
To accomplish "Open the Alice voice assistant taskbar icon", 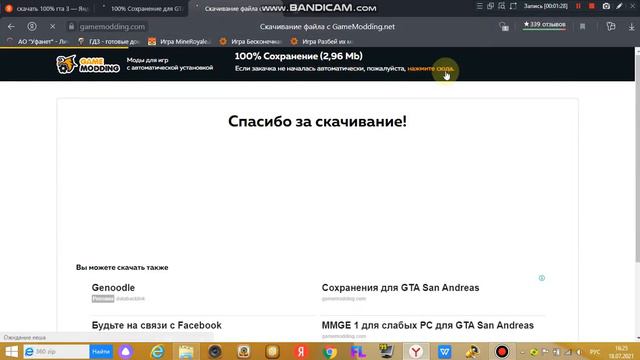I will [126, 351].
